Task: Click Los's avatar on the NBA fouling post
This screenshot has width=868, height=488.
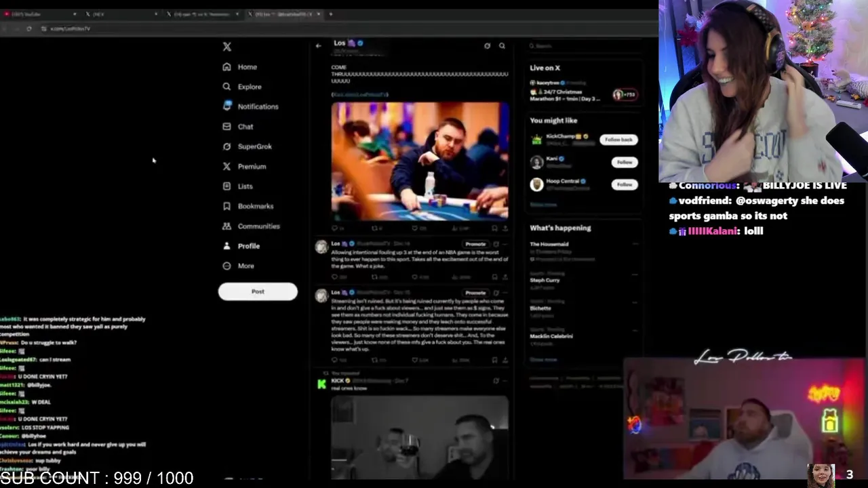Action: pyautogui.click(x=321, y=247)
